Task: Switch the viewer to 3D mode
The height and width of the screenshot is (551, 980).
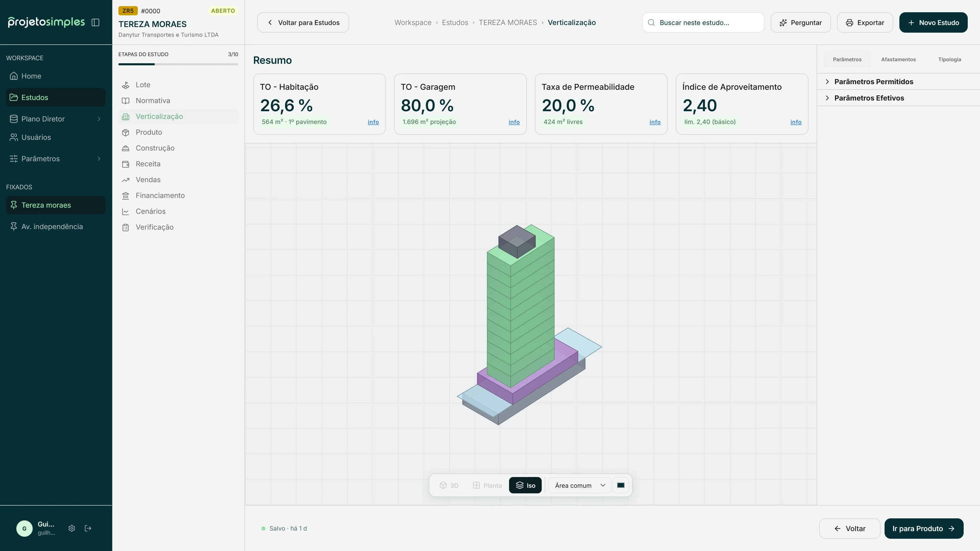Action: [x=449, y=486]
